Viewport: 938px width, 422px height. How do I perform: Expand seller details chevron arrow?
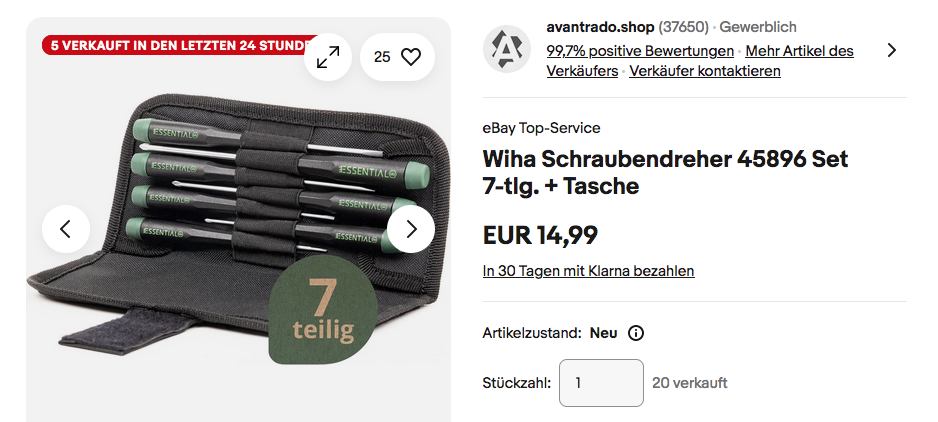tap(892, 50)
